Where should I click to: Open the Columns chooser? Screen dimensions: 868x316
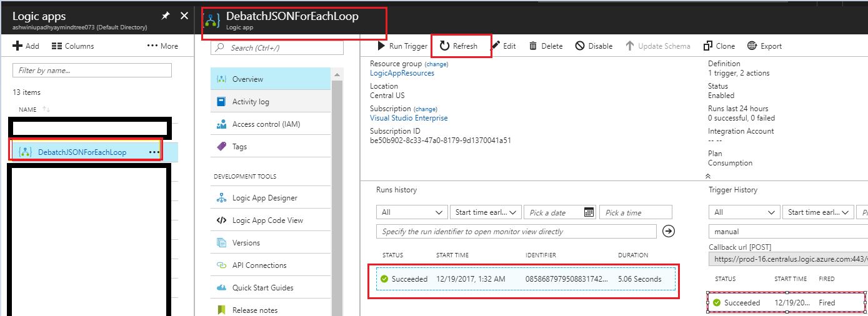(x=72, y=46)
